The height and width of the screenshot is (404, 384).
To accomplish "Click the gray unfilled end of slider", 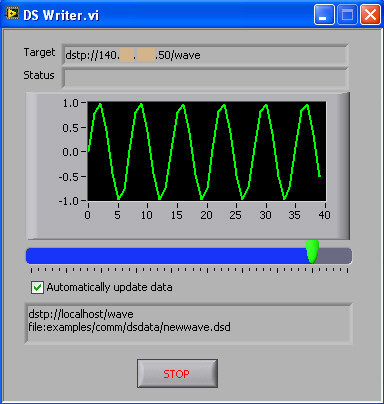I will coord(335,256).
